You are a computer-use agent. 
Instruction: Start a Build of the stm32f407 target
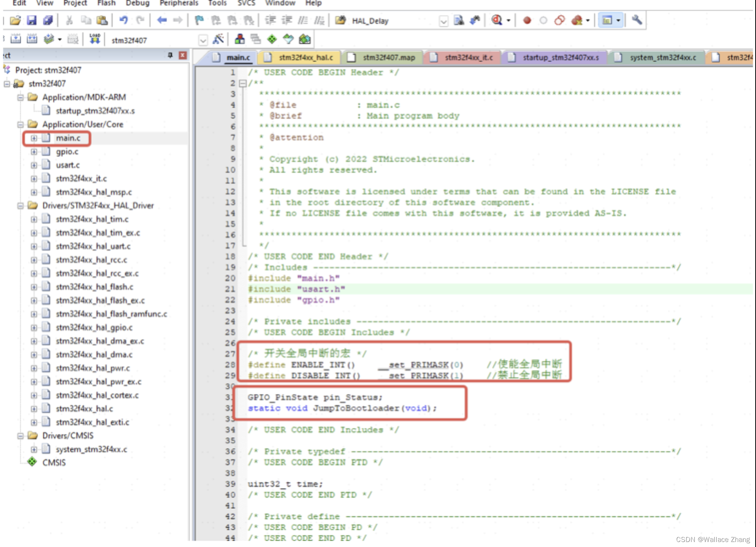coord(16,39)
